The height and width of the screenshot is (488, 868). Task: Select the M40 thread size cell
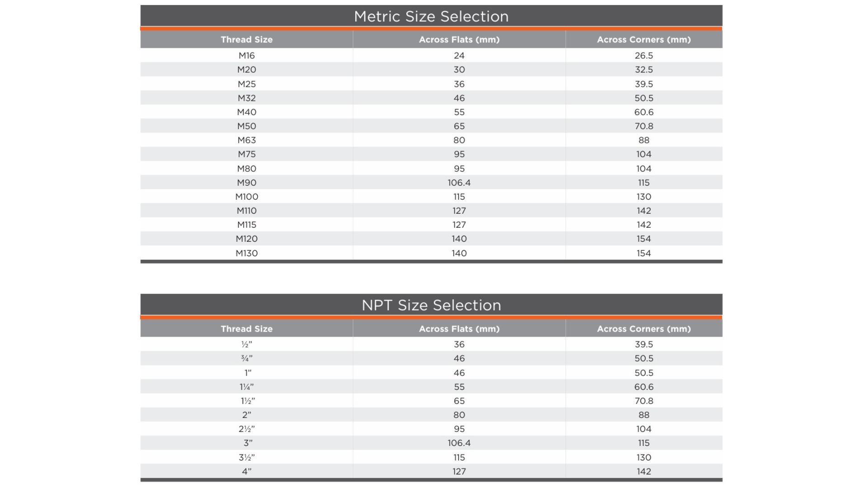tap(246, 112)
